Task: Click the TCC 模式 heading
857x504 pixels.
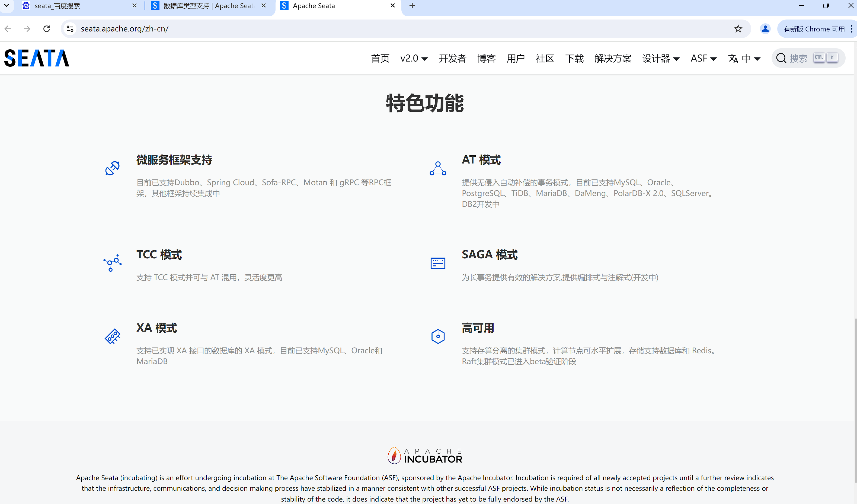Action: [x=159, y=255]
